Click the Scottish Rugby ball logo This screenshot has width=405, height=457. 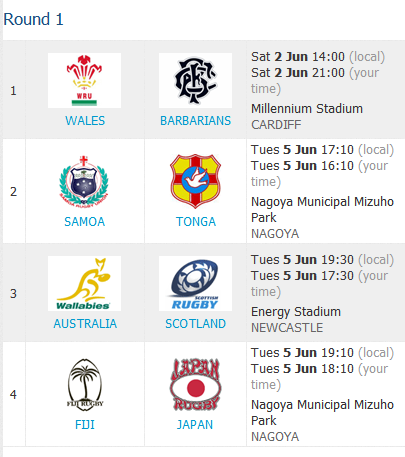[195, 284]
